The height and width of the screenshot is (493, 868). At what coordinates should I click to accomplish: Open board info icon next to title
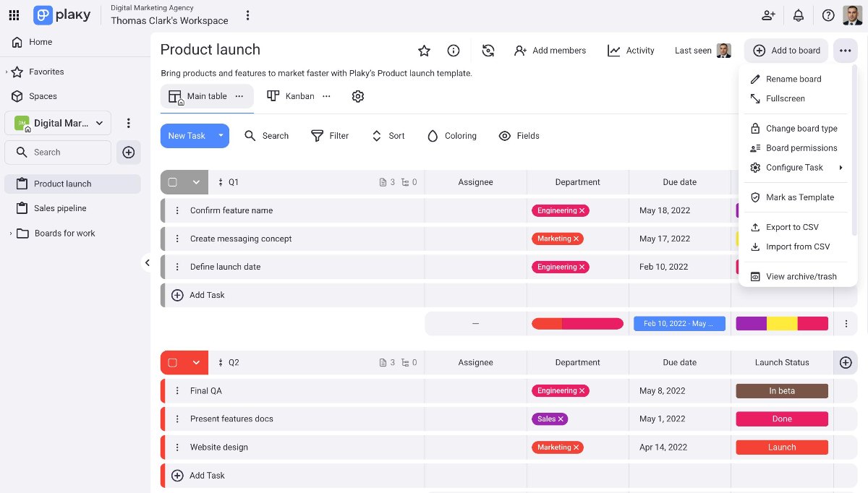[x=454, y=51]
